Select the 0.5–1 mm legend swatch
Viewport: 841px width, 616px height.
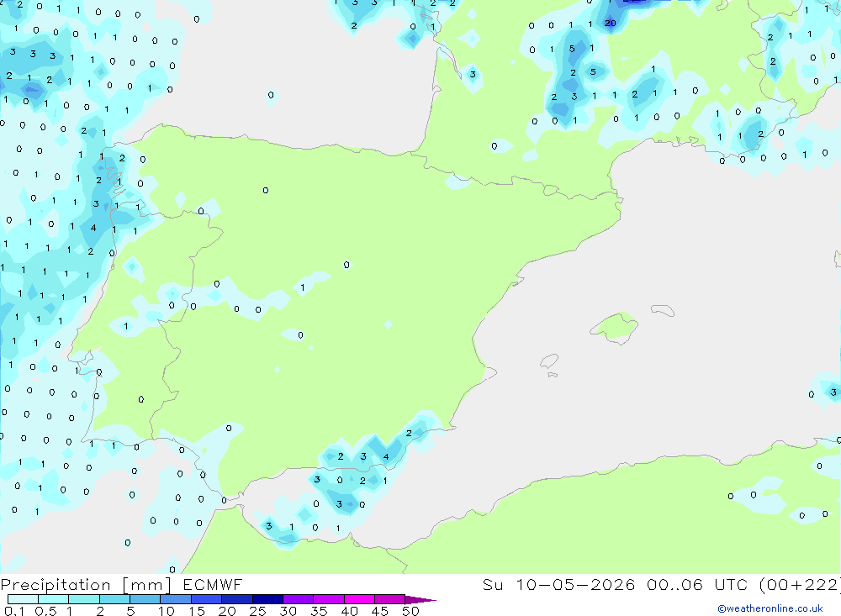click(53, 599)
